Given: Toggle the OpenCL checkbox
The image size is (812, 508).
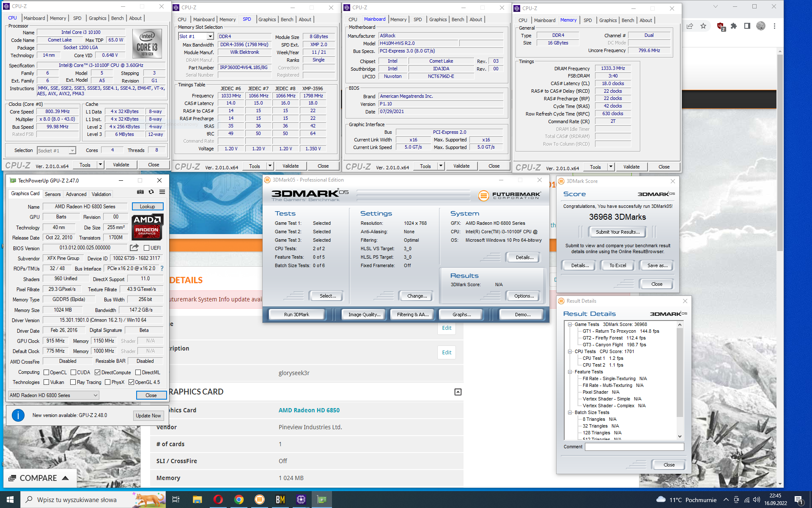Looking at the screenshot, I should (x=47, y=373).
